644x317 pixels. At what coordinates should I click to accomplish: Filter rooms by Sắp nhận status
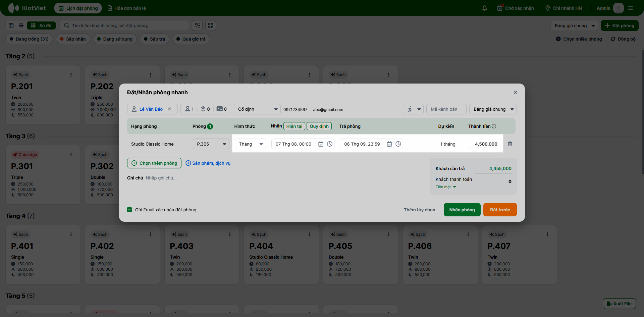point(73,39)
